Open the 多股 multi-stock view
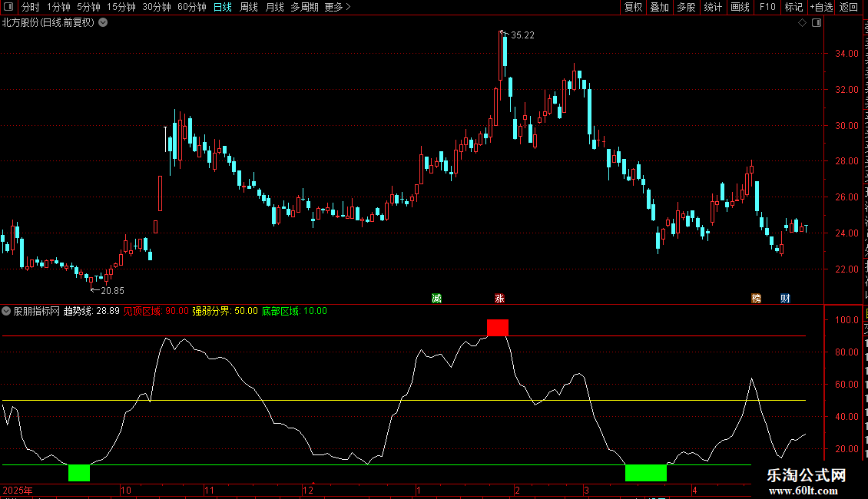Viewport: 868px width, 499px height. coord(687,7)
